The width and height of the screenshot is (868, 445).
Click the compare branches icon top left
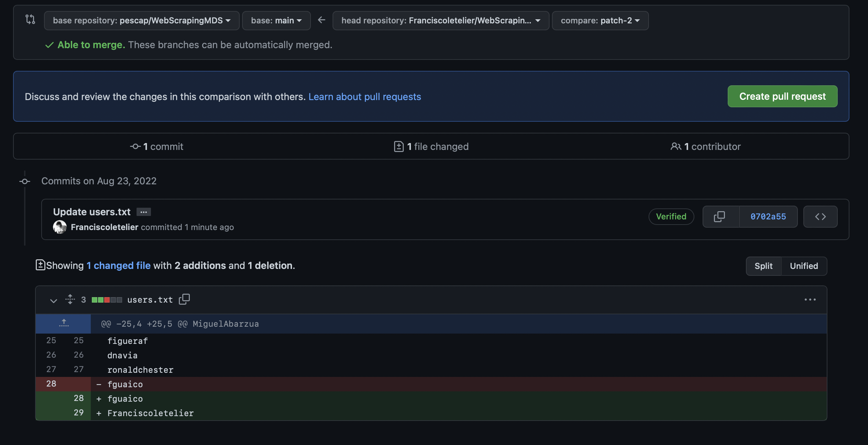(30, 20)
